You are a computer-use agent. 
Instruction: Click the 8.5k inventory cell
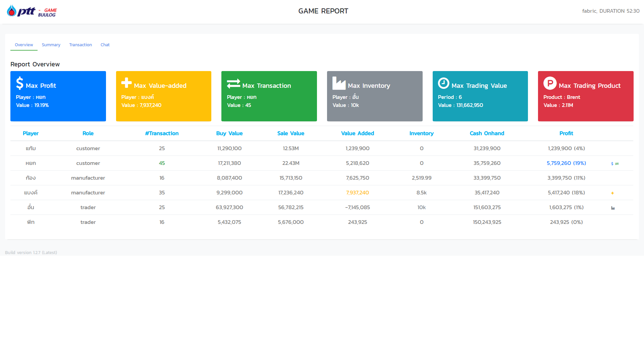click(422, 193)
